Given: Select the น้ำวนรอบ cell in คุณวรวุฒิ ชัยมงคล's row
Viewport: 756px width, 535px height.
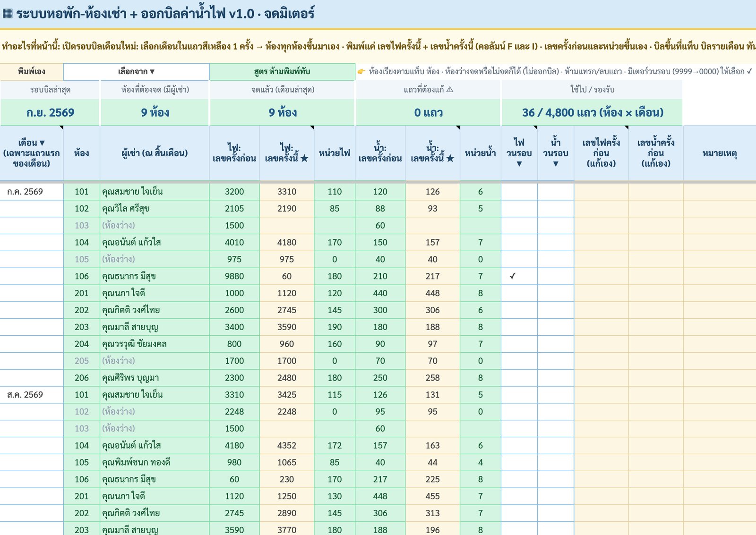Looking at the screenshot, I should coord(556,344).
